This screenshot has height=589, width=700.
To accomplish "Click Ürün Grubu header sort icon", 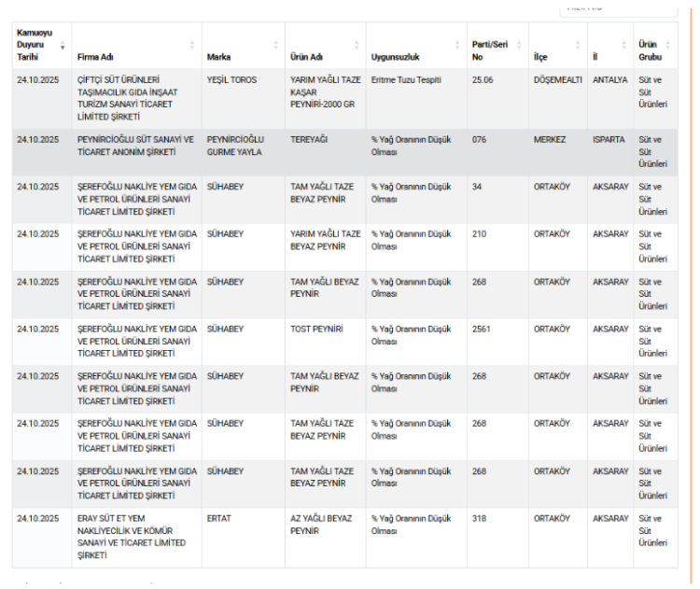I will [x=669, y=45].
